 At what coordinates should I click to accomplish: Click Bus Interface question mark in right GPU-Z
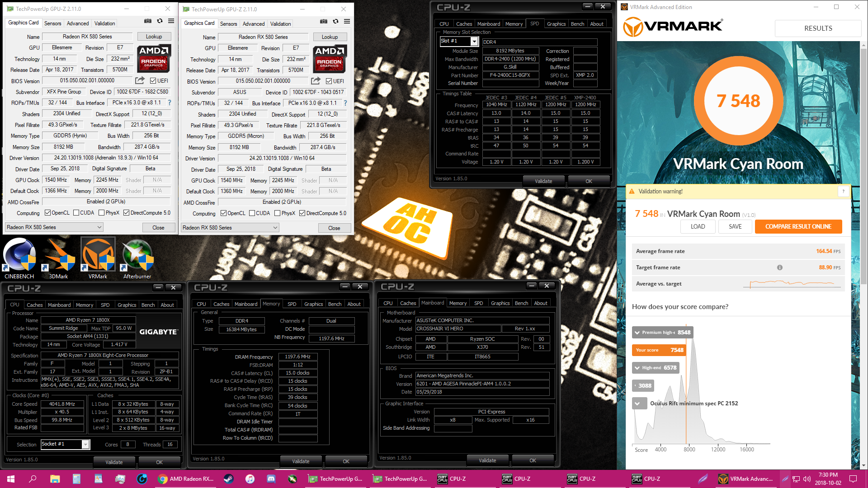pyautogui.click(x=345, y=103)
